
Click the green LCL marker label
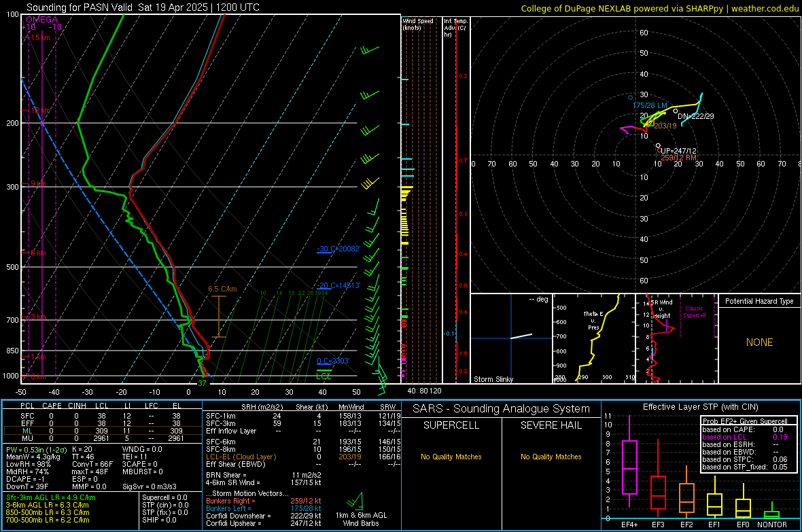324,376
